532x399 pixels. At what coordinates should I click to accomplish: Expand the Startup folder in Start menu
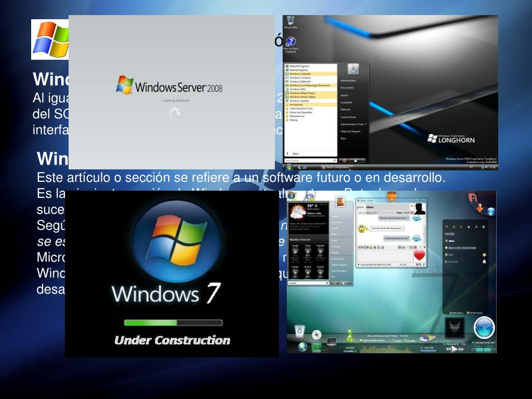coord(311,120)
